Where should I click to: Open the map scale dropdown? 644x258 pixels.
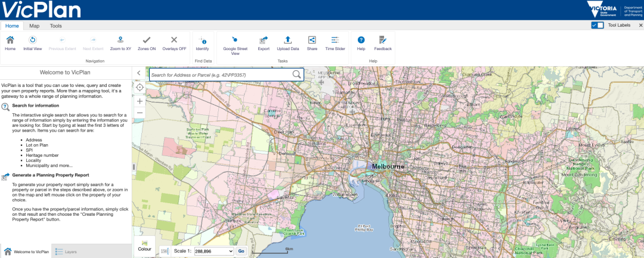click(x=213, y=251)
